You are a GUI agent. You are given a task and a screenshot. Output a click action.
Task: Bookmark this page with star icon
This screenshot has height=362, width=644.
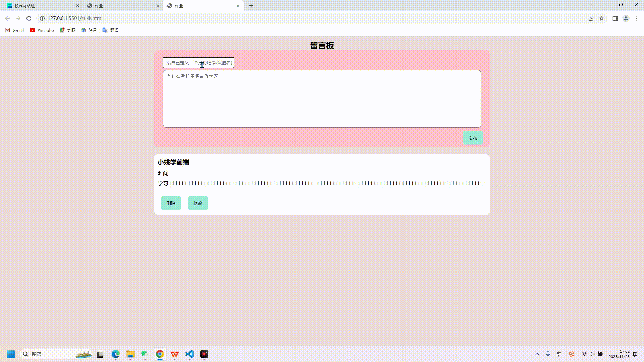point(602,18)
